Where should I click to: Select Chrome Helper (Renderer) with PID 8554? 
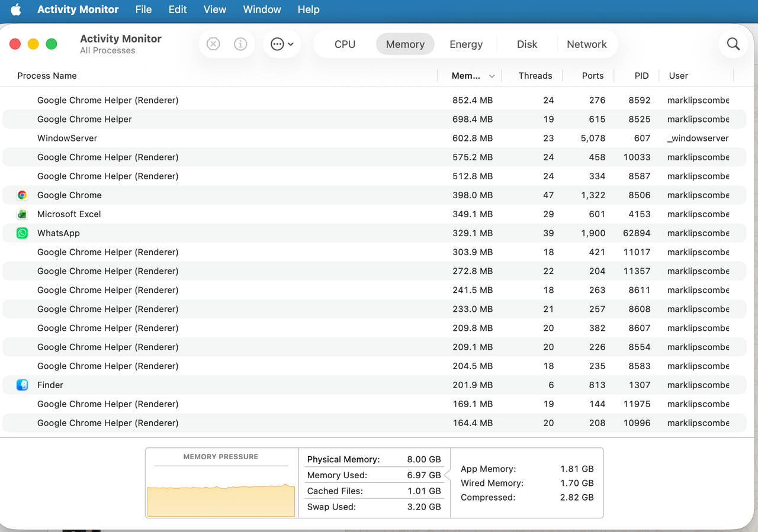[x=374, y=347]
